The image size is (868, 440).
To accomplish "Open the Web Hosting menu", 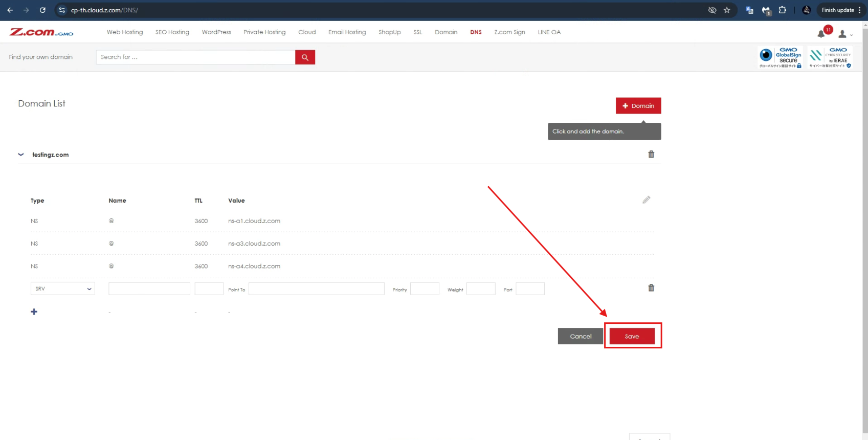I will [x=125, y=32].
